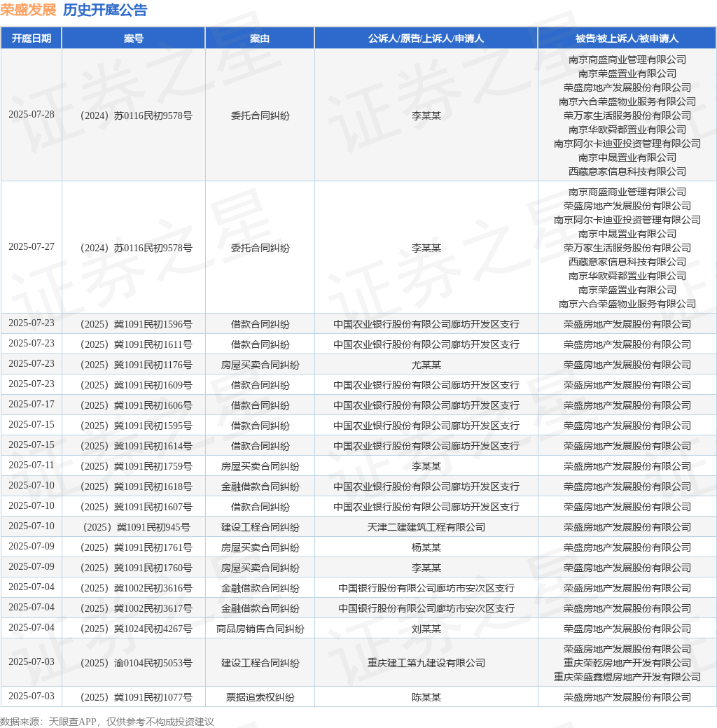Click case number 冀1091民初1611号
717x728 pixels.
137,344
